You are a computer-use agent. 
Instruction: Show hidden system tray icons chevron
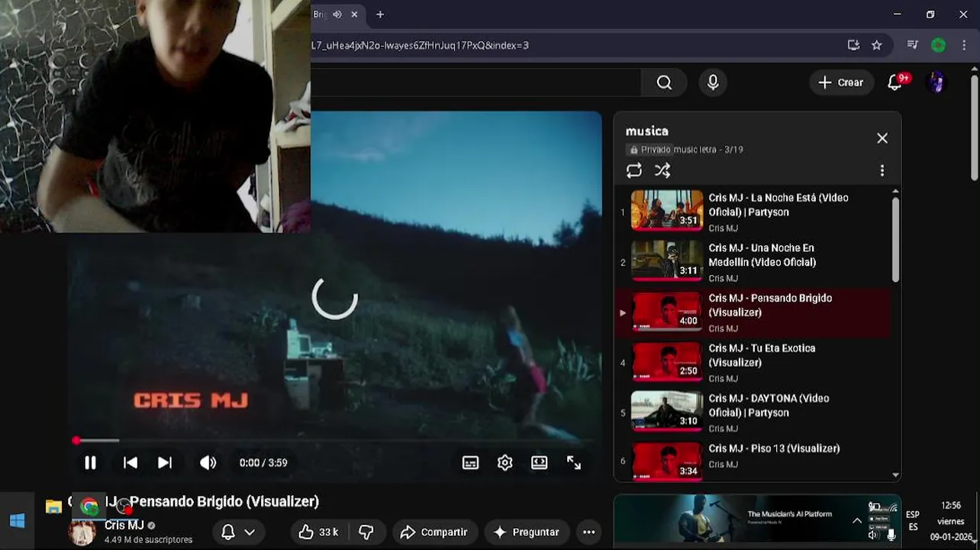[857, 521]
